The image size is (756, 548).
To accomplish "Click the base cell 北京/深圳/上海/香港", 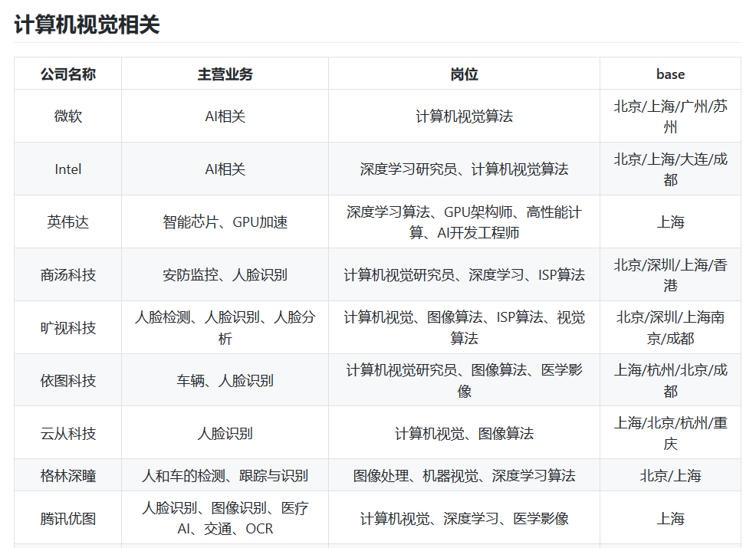I will tap(671, 274).
